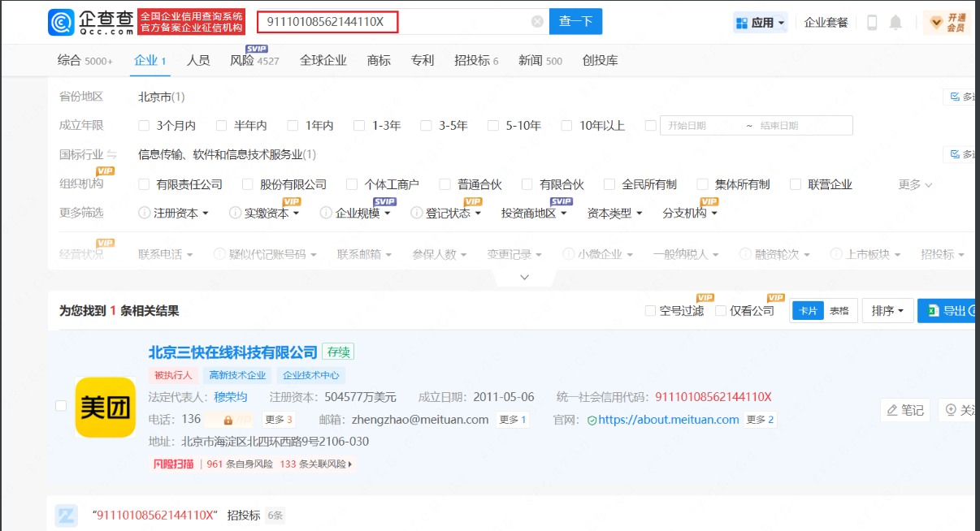Open the 应用 dropdown menu

click(761, 23)
